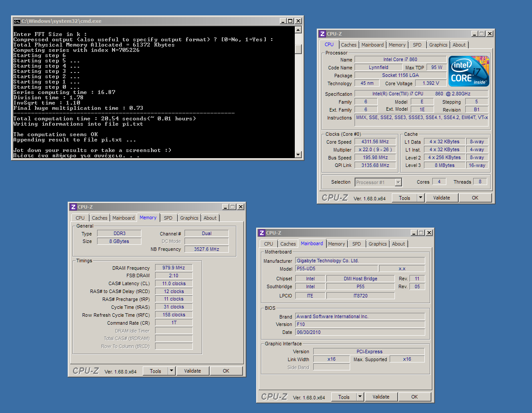Select CPU tab in CPU window
This screenshot has height=413, width=532.
point(329,44)
